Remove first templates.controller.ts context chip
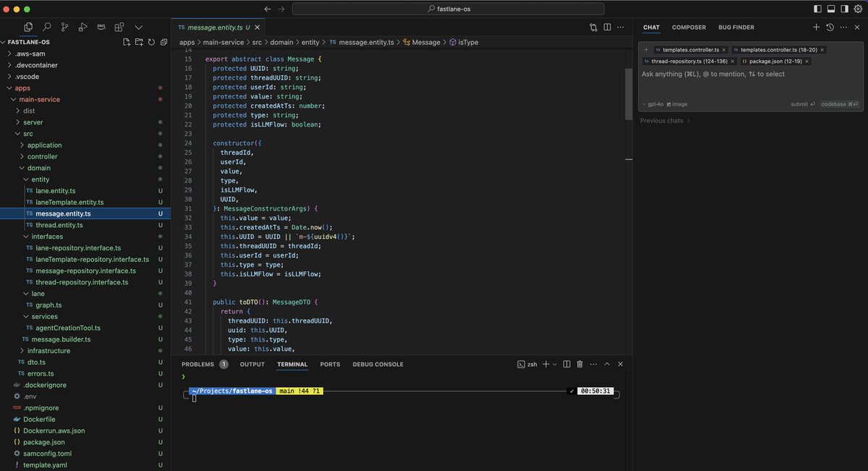This screenshot has height=471, width=868. [723, 50]
